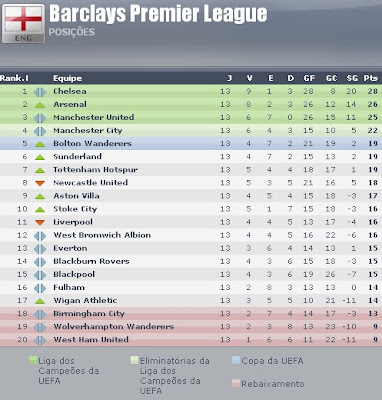
Task: Sort table by Pts column header
Action: (x=371, y=78)
